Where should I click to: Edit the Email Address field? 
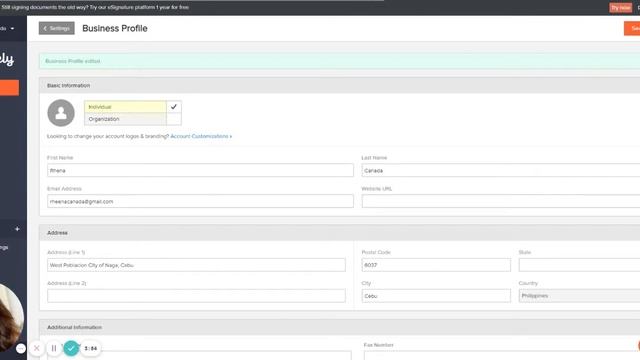(x=200, y=201)
